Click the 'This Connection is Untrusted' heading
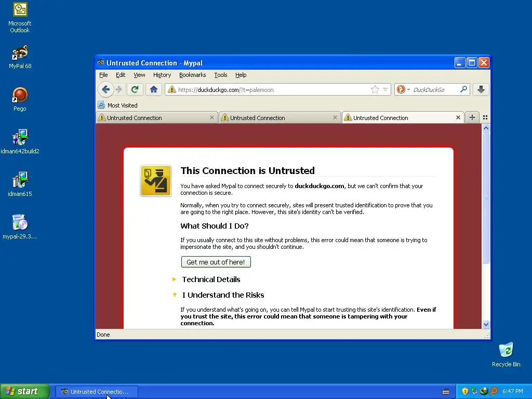 click(248, 170)
